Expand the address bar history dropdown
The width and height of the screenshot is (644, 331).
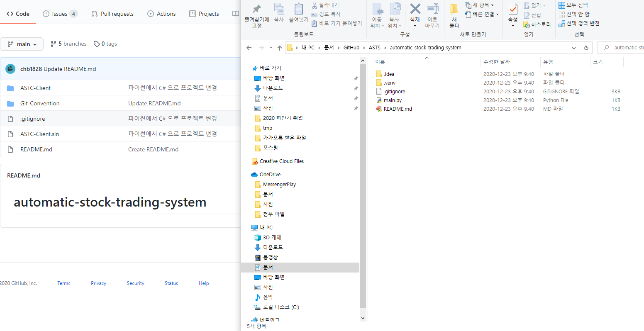pyautogui.click(x=574, y=48)
